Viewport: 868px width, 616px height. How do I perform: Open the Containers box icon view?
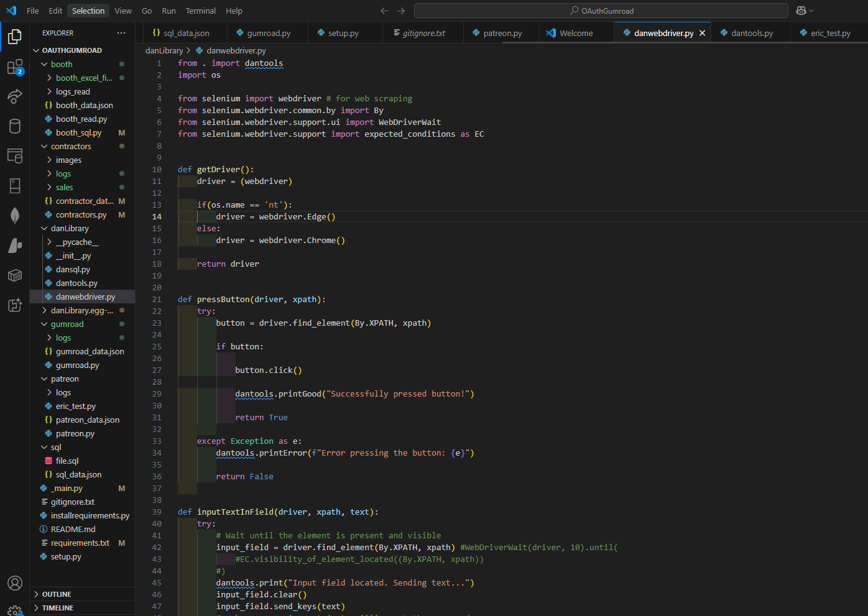(x=15, y=275)
